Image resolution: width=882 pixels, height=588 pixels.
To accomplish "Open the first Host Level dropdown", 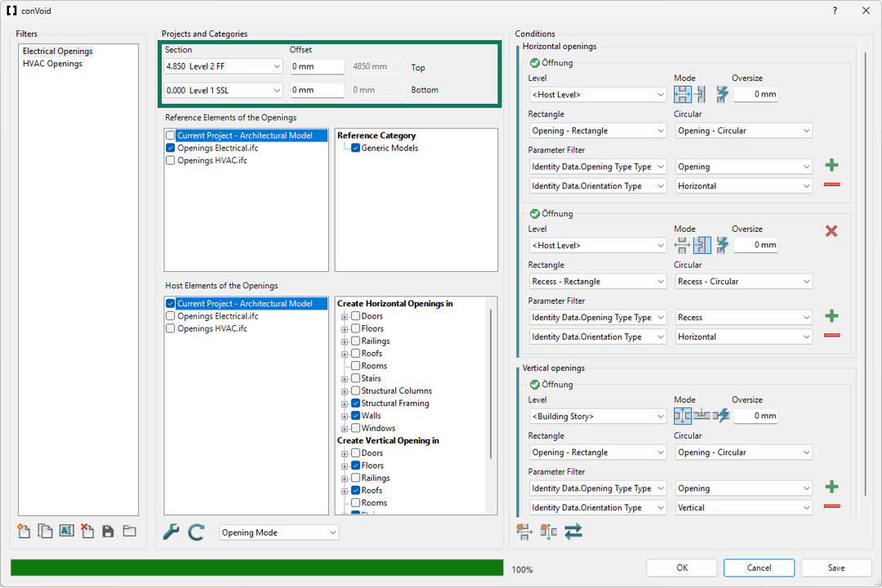I will pyautogui.click(x=597, y=95).
